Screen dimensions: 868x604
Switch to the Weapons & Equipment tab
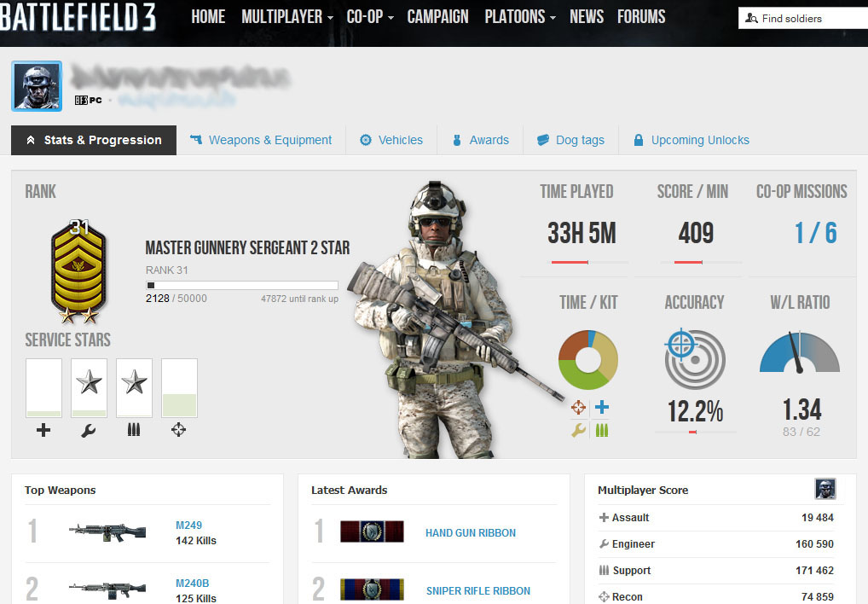click(x=261, y=140)
